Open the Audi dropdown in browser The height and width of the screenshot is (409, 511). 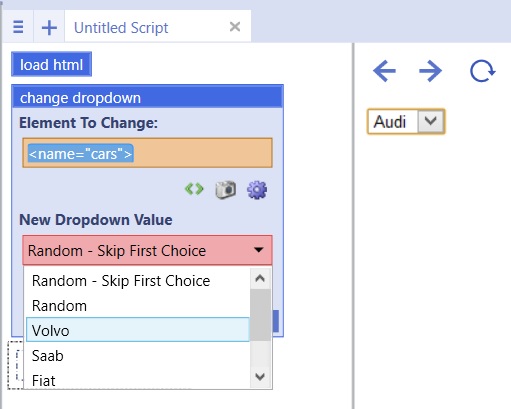click(406, 121)
